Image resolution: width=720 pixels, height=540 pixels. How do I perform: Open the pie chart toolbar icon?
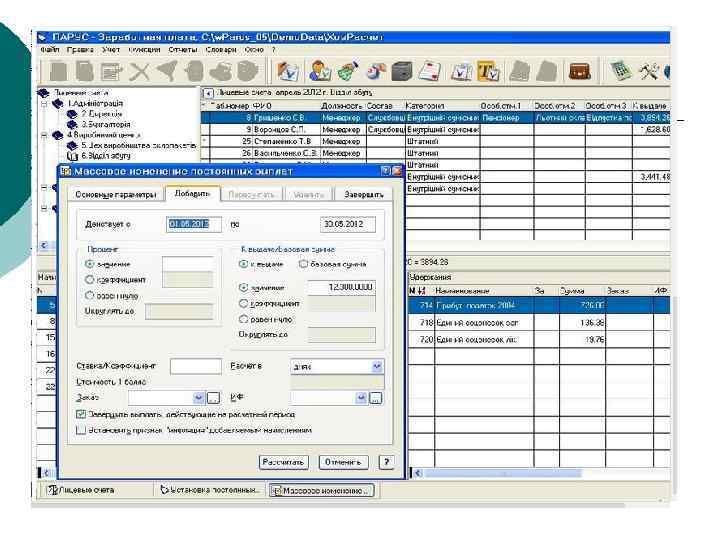(x=375, y=71)
